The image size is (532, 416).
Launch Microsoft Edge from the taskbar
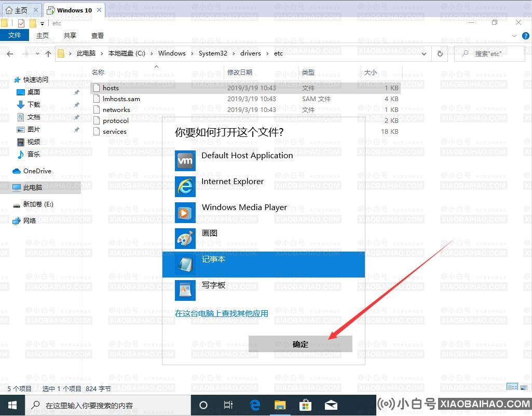pos(255,405)
